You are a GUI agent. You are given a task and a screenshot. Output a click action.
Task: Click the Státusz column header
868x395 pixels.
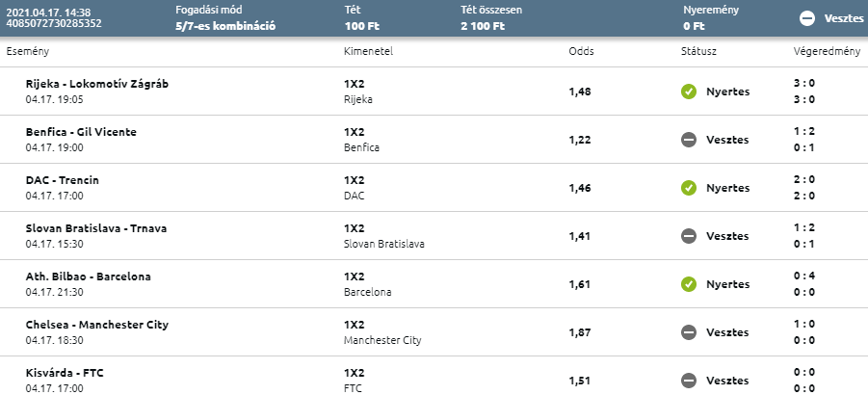coord(697,50)
